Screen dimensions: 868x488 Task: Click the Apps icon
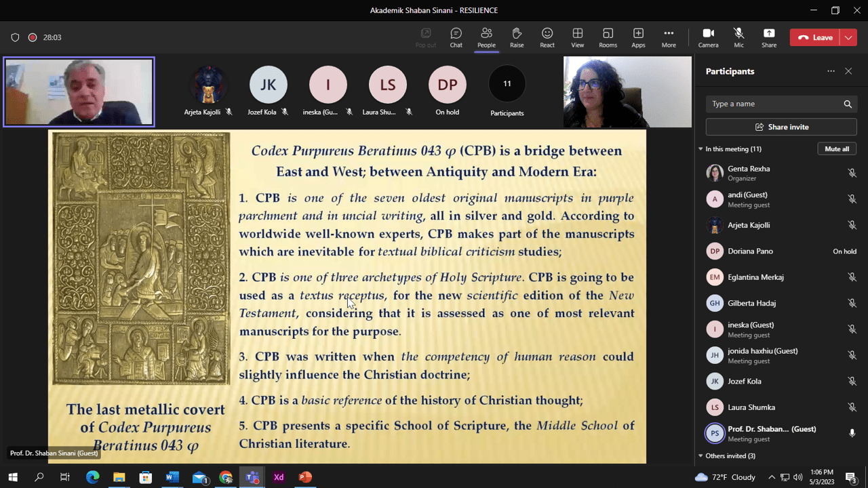(x=637, y=37)
